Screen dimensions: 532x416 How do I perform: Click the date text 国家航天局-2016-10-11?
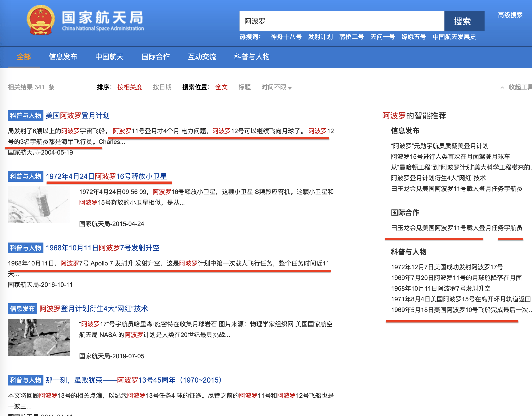coord(41,285)
